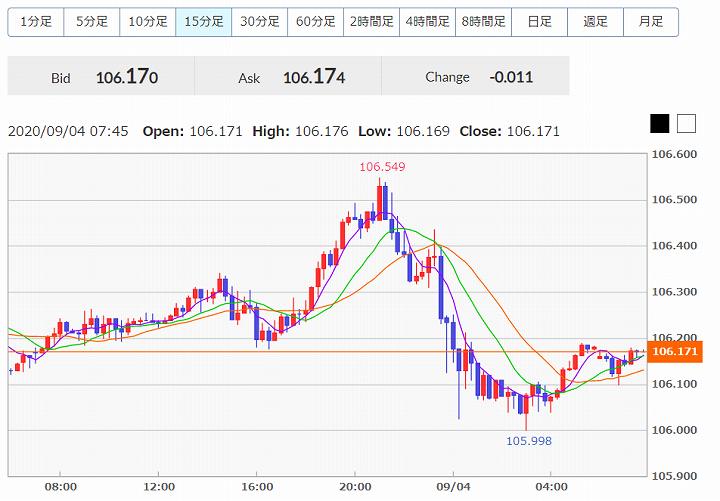Show the 2時間足 chart

(x=371, y=22)
